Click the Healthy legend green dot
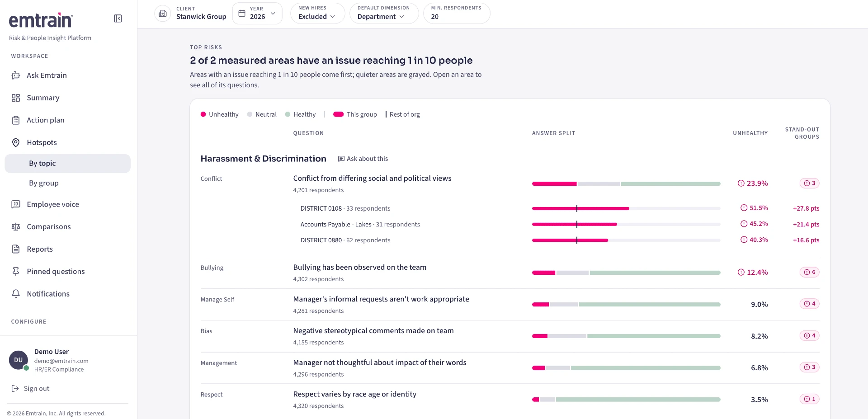 288,114
